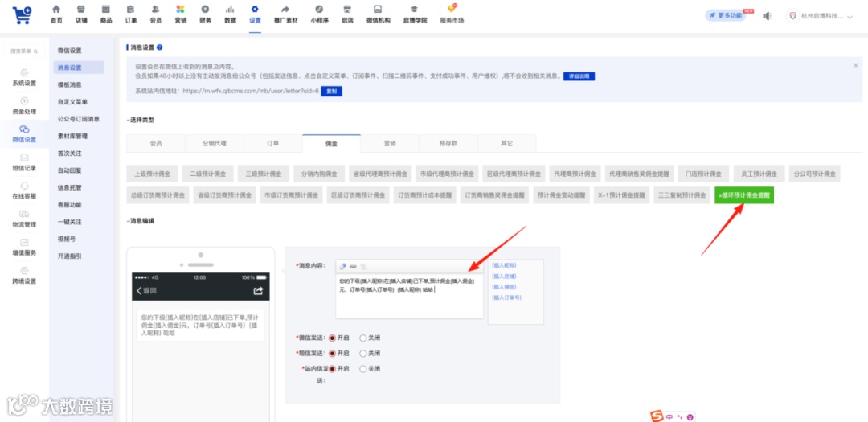Go to the 商品 products section
The image size is (868, 422).
(x=106, y=14)
